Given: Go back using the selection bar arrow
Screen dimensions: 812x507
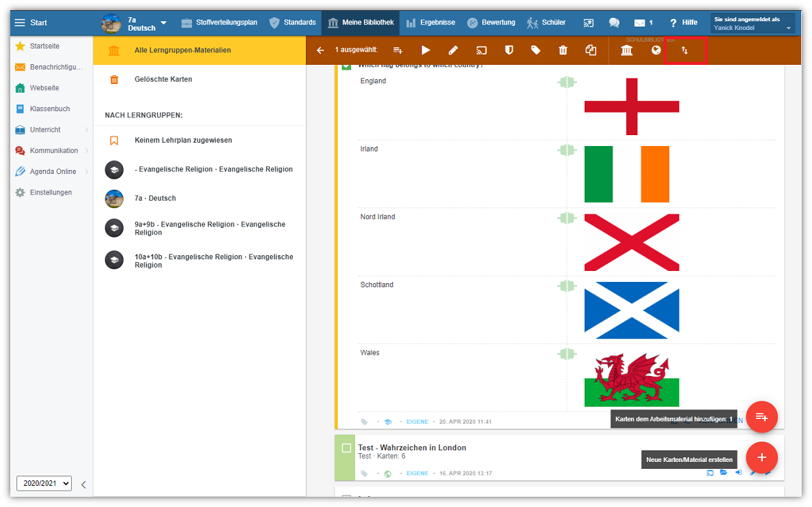Looking at the screenshot, I should point(320,50).
